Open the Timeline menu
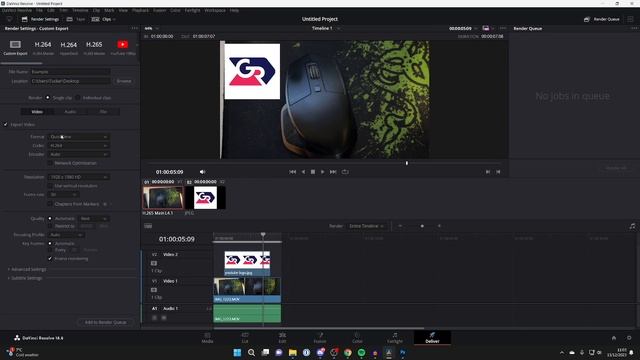The height and width of the screenshot is (360, 640). [80, 10]
